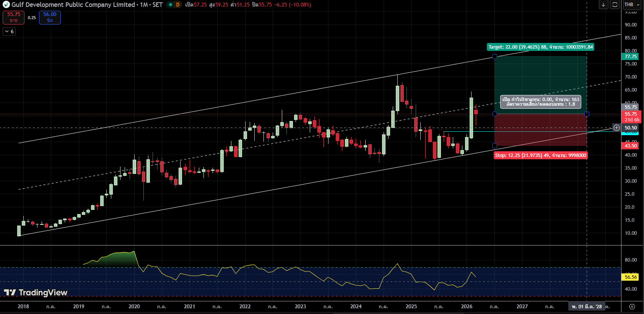Expand the collapsed indicators legend showing 6
The height and width of the screenshot is (314, 644).
click(9, 31)
